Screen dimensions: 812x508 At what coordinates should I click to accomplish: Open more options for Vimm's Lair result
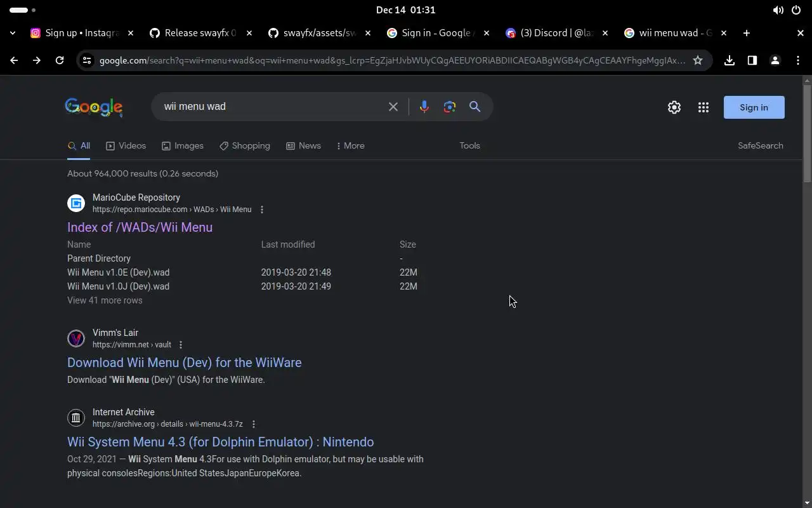[181, 345]
